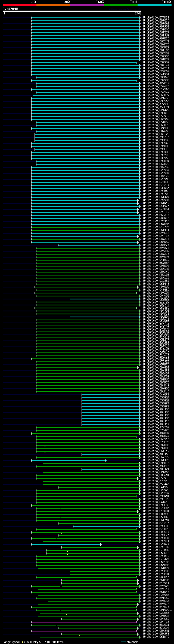
Task: Click the green alignment bar for UniRef100_C6TAT9
Action: [x=90, y=637]
